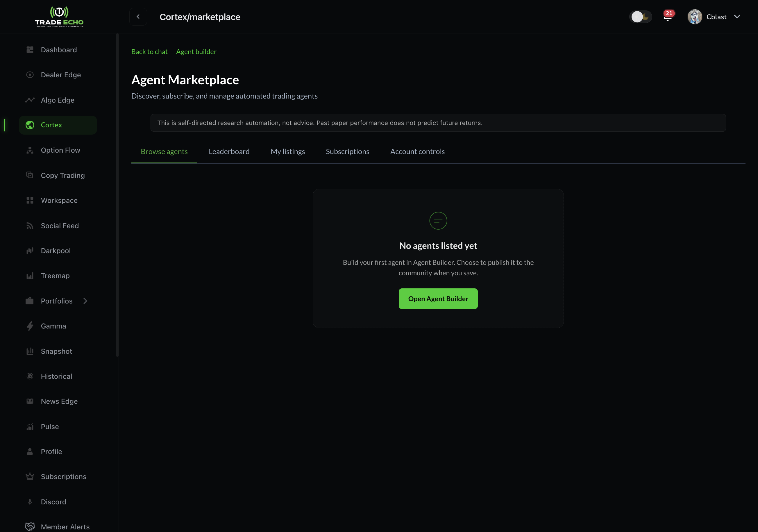Click the Portfolios briefcase icon
Image resolution: width=758 pixels, height=532 pixels.
(30, 301)
